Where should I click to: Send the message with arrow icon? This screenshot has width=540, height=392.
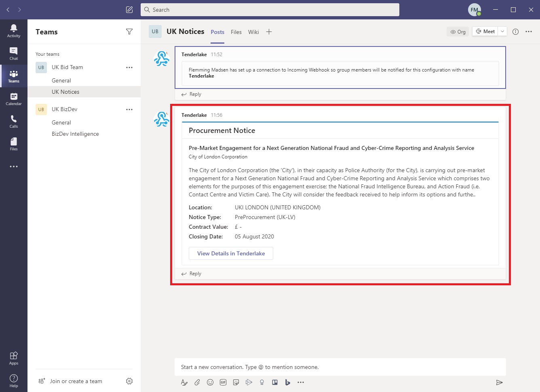(499, 382)
